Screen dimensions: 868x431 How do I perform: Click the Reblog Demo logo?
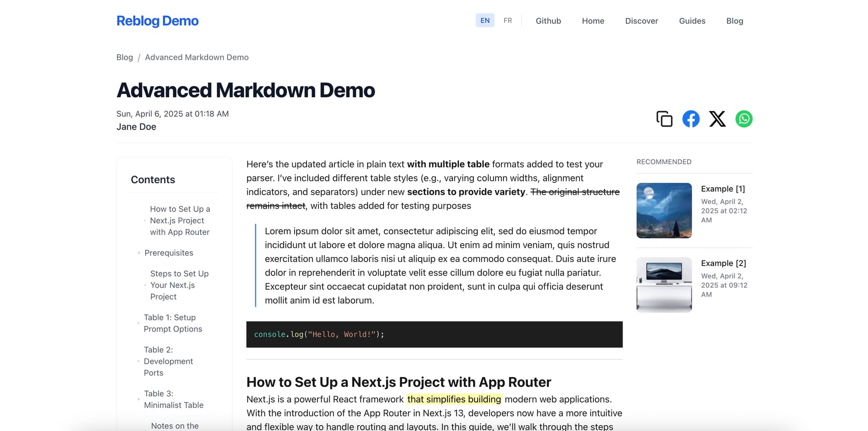click(x=157, y=20)
